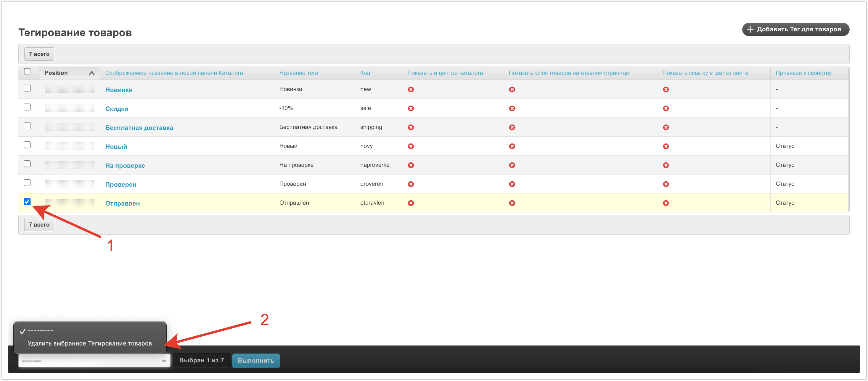Click Бесплатная доставка header link red cross
The height and width of the screenshot is (381, 868).
click(x=666, y=127)
